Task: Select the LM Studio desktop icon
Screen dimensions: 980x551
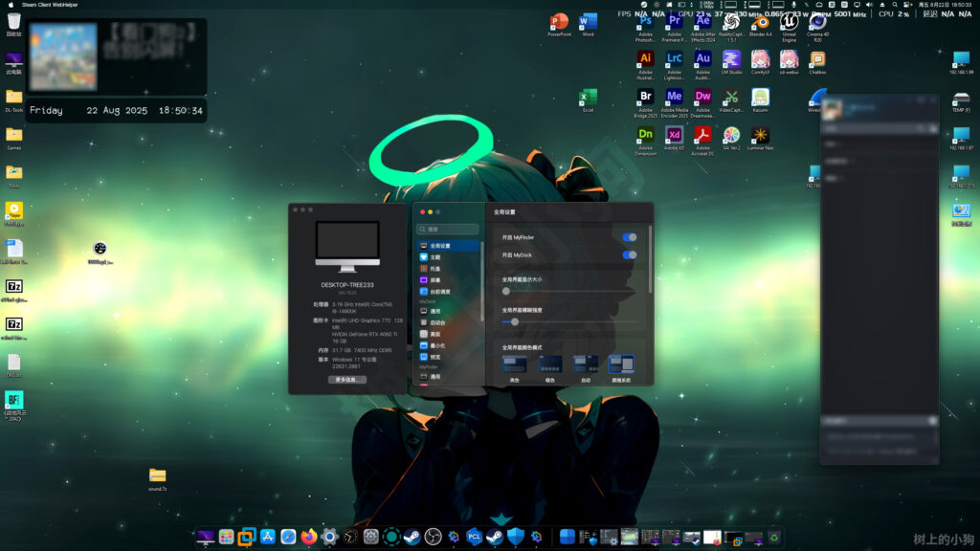Action: 731,62
